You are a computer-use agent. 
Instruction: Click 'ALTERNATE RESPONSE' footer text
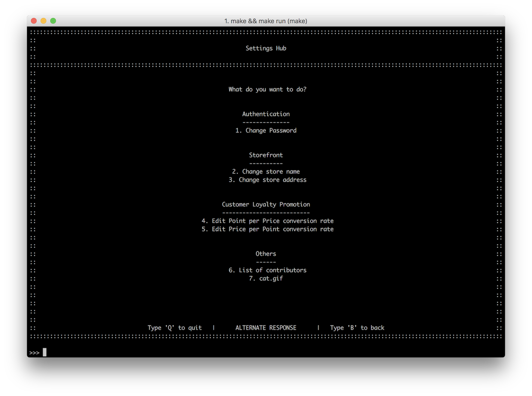[x=266, y=328]
